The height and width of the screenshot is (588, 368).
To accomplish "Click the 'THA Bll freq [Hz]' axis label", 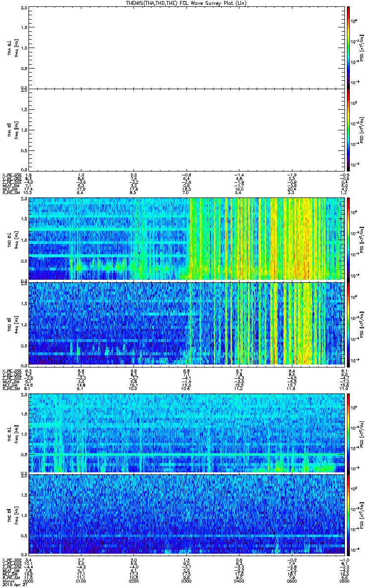I will (x=13, y=129).
